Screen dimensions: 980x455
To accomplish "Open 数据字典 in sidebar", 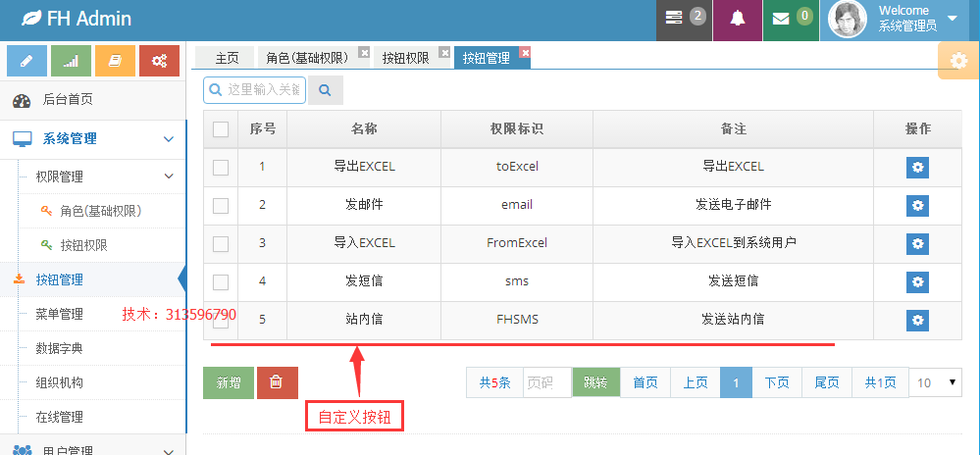I will (x=60, y=349).
